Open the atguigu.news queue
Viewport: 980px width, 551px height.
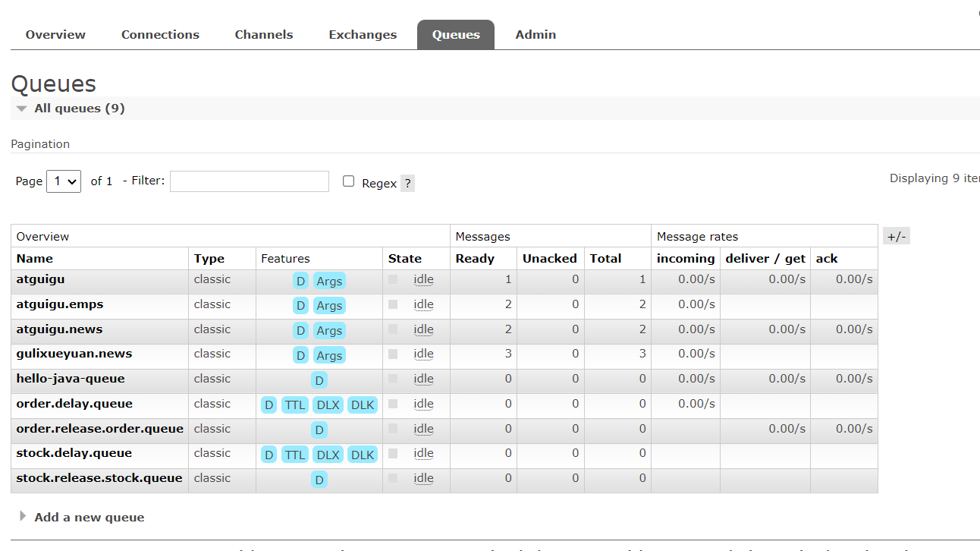pos(59,329)
